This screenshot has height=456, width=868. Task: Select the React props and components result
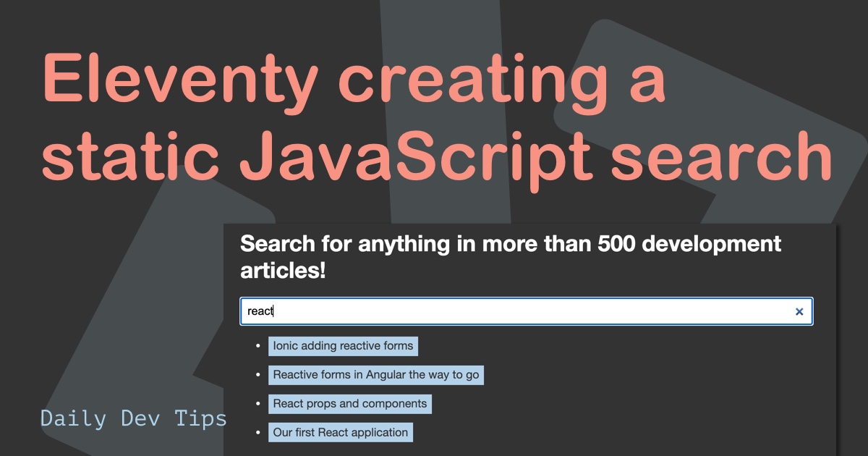click(x=349, y=404)
